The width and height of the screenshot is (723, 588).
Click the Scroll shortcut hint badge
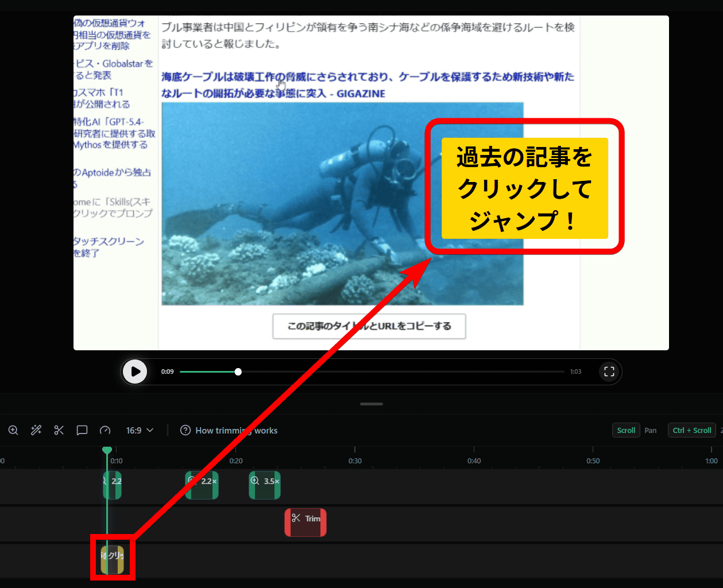click(626, 430)
